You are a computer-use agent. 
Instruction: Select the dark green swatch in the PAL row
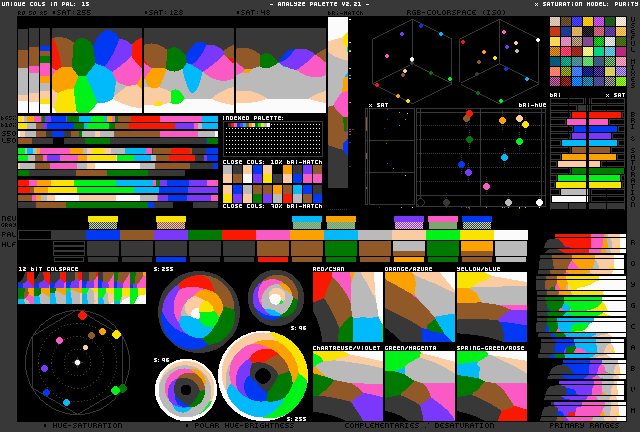pyautogui.click(x=205, y=235)
